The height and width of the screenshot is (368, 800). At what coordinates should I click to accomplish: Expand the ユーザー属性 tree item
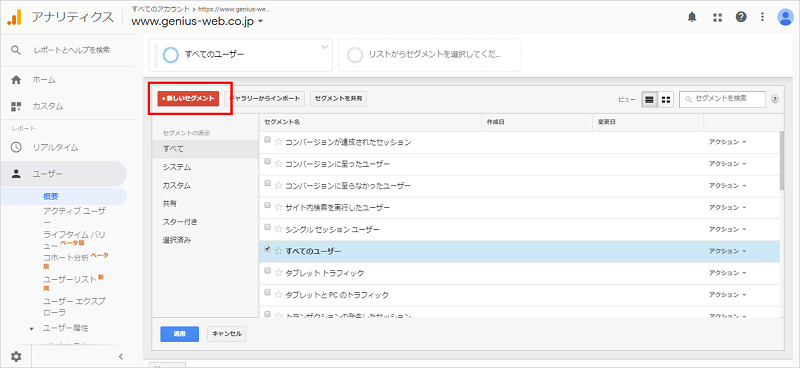(32, 328)
